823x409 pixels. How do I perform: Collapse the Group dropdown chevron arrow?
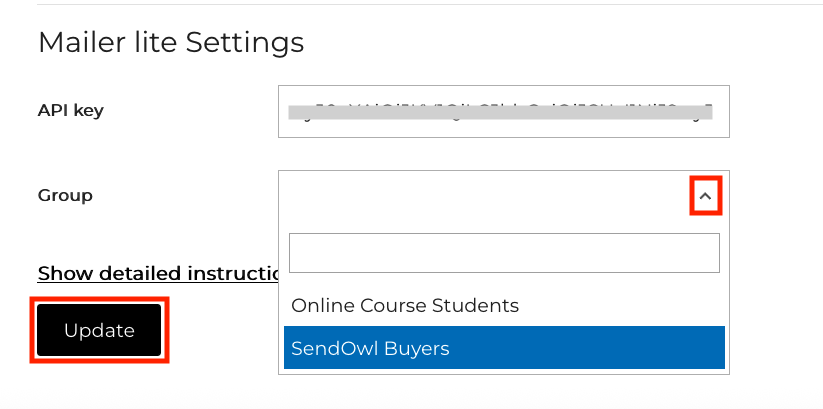coord(705,197)
